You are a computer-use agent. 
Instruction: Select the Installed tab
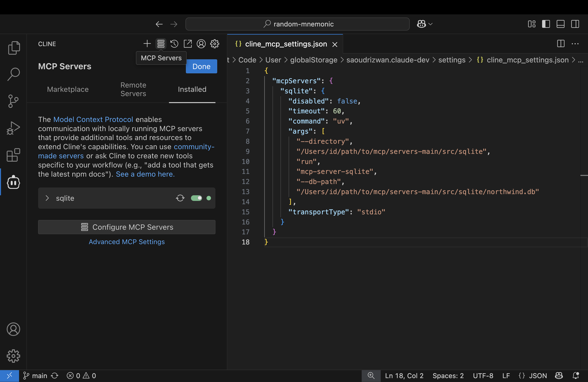192,89
